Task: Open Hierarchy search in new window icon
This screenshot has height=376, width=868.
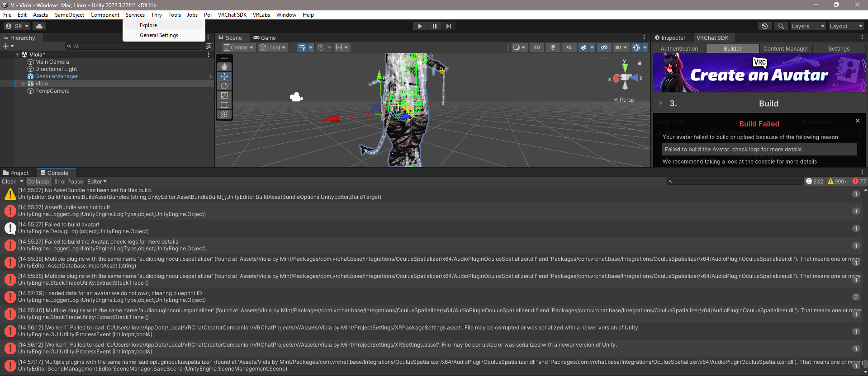Action: (x=209, y=46)
